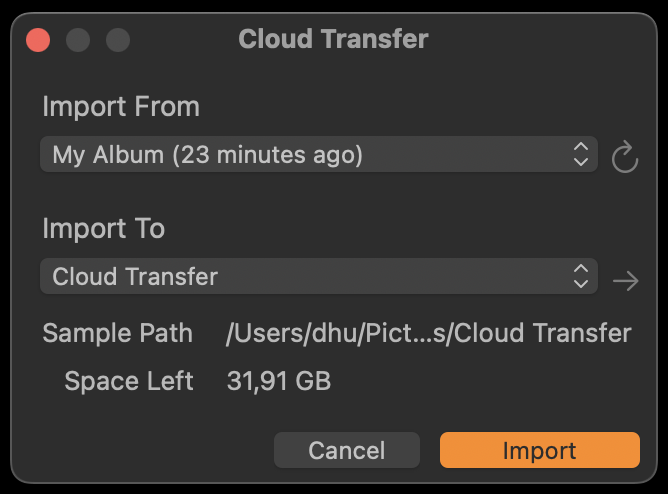Click the Sample Path file path text
The width and height of the screenshot is (668, 494).
(429, 333)
